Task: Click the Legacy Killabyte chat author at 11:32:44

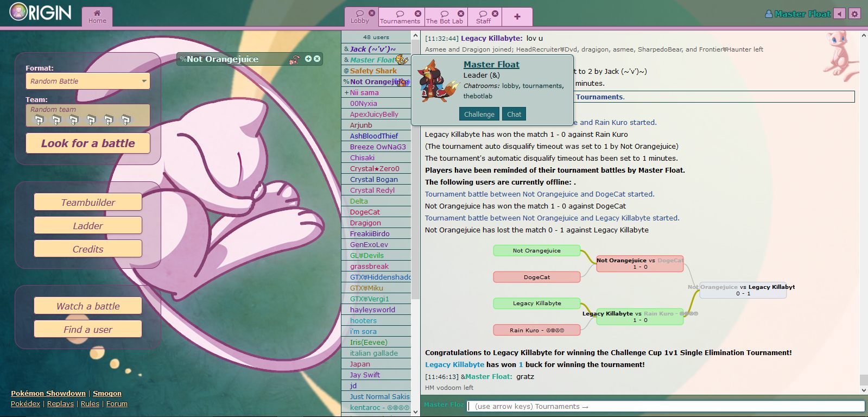Action: (491, 38)
